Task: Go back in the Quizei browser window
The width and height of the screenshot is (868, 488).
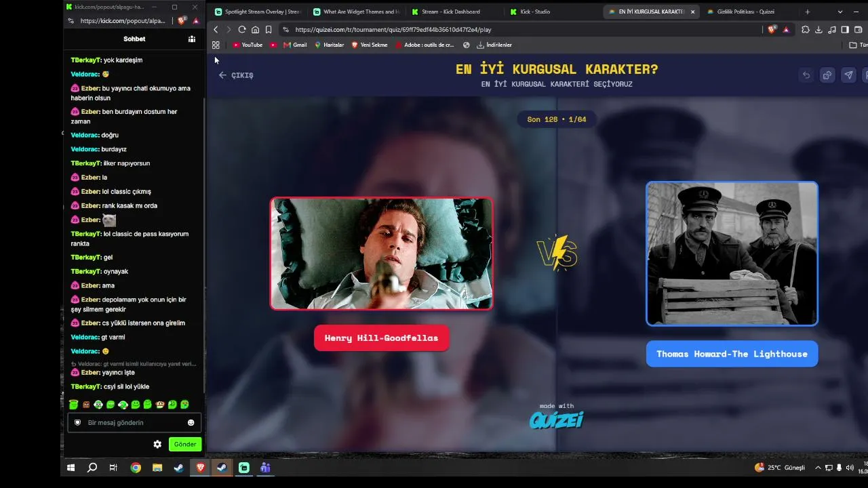Action: [x=216, y=30]
